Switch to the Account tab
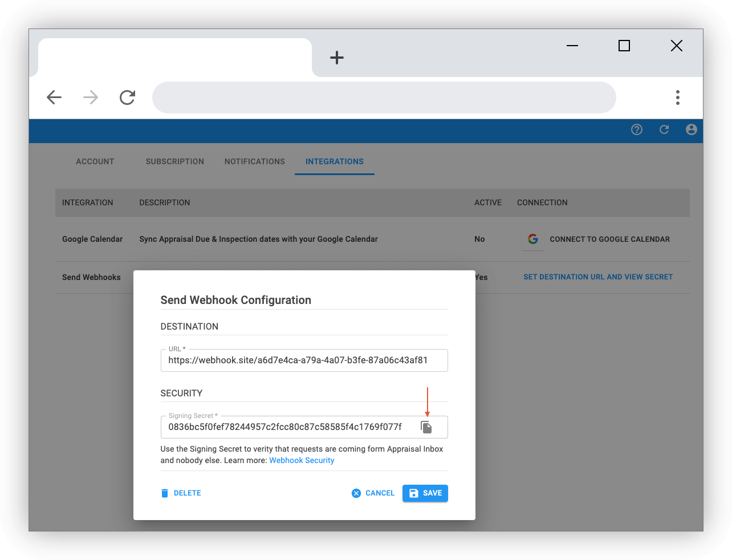The image size is (732, 560). [x=95, y=161]
